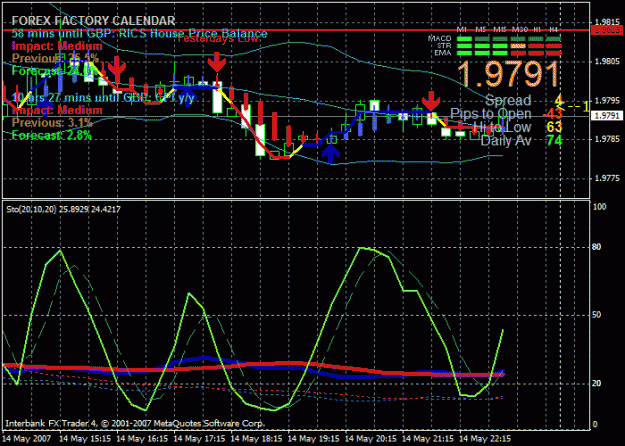This screenshot has width=625, height=446.
Task: Select the MACD M5 signal bar
Action: pos(482,39)
